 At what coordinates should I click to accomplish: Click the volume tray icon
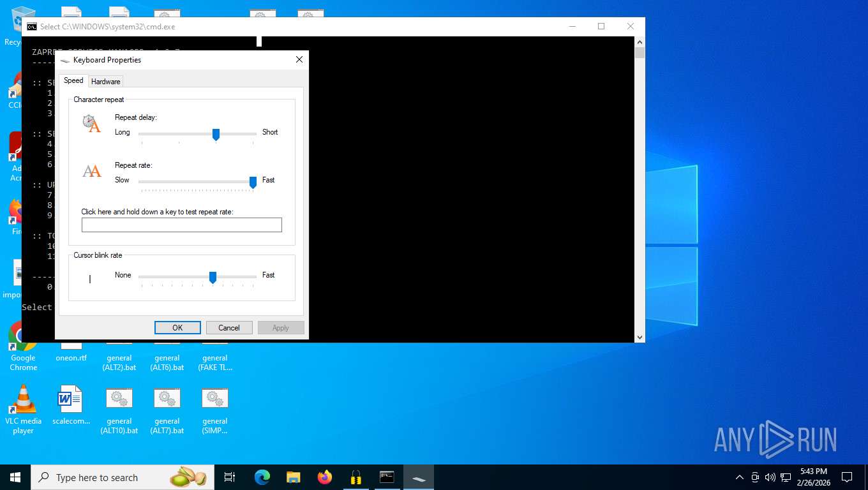pyautogui.click(x=770, y=477)
